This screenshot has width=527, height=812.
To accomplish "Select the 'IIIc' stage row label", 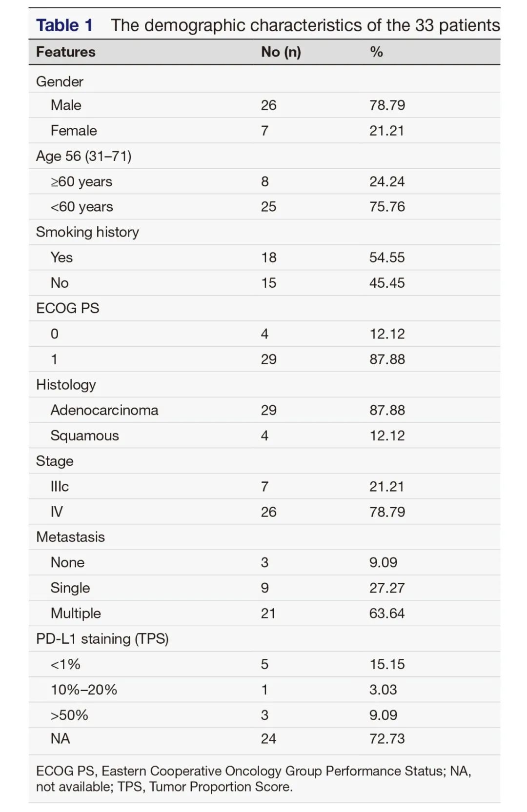I will 60,487.
